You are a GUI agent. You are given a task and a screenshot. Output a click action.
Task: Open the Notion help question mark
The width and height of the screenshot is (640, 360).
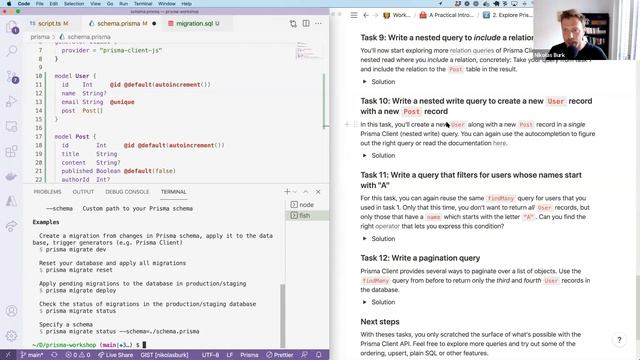[x=619, y=340]
